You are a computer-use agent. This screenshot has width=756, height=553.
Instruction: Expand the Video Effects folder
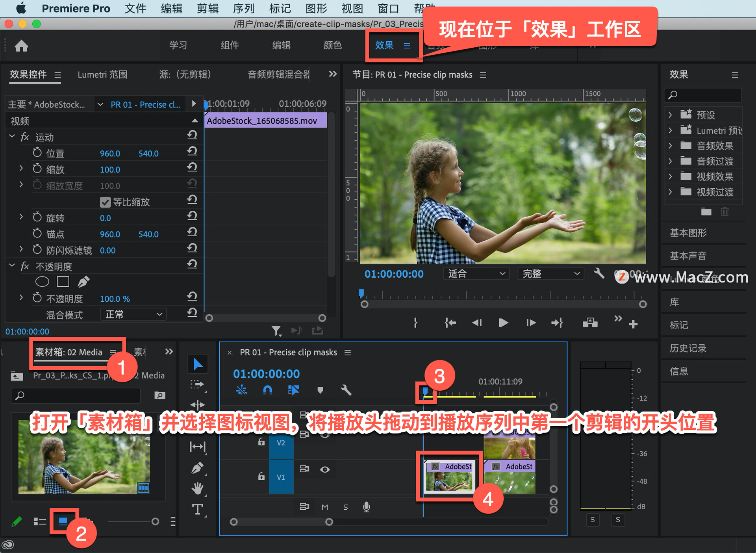670,176
